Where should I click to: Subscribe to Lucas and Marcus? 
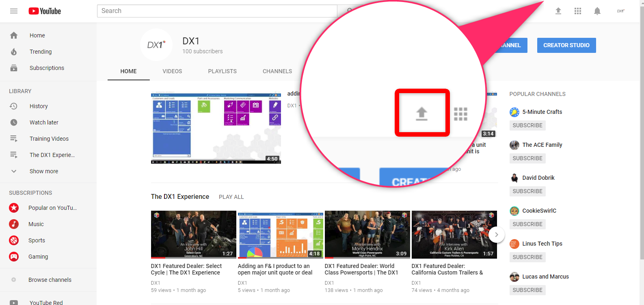point(527,290)
